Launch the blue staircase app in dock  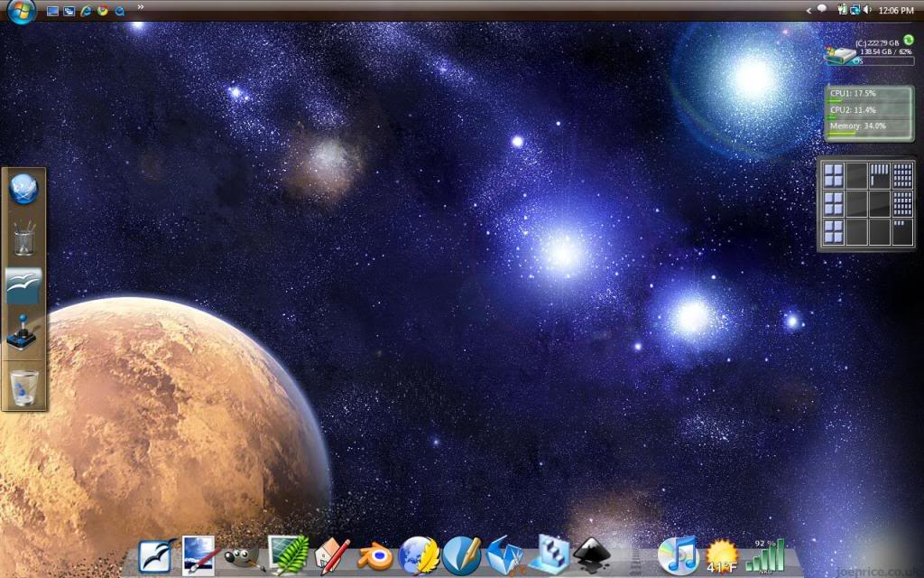[x=551, y=555]
